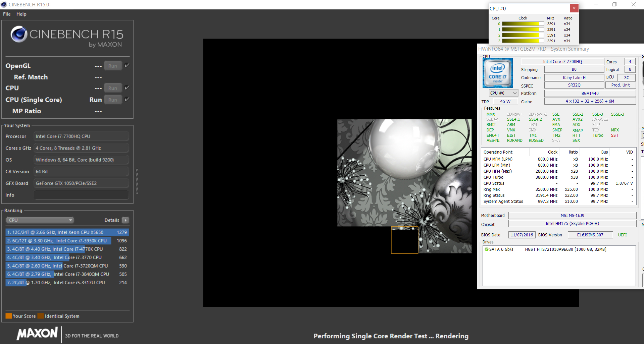Image resolution: width=644 pixels, height=344 pixels.
Task: Click the Run button for CPU test
Action: click(x=113, y=88)
